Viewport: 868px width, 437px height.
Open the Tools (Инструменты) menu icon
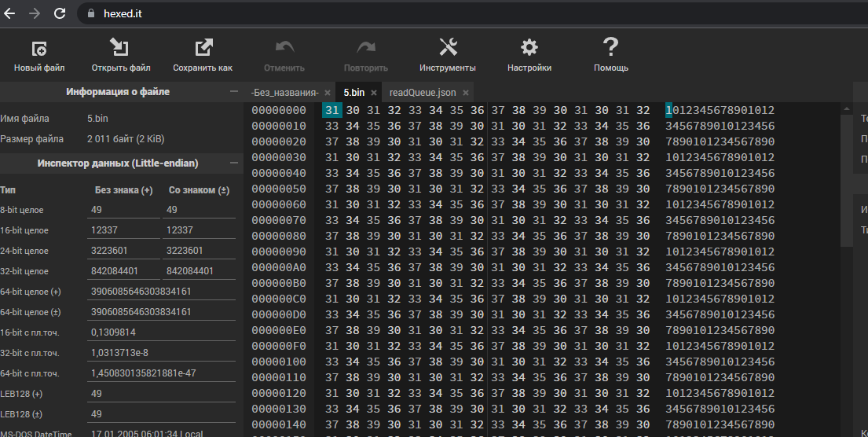(448, 49)
